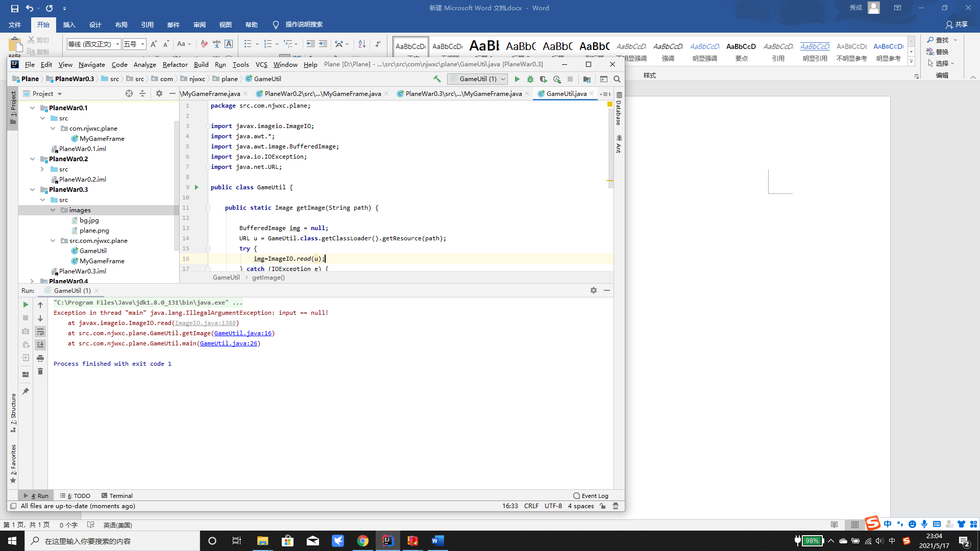
Task: Click Up the stack trace arrow
Action: tap(40, 305)
